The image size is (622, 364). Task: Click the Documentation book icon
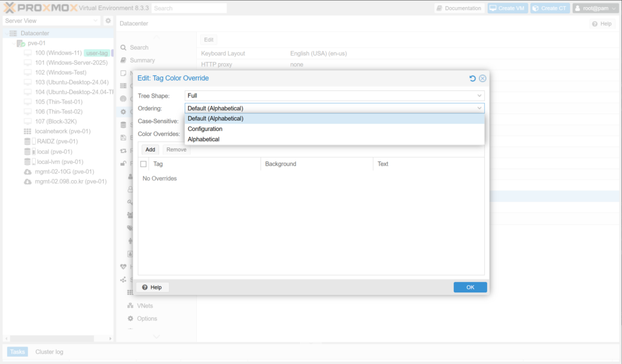click(440, 8)
